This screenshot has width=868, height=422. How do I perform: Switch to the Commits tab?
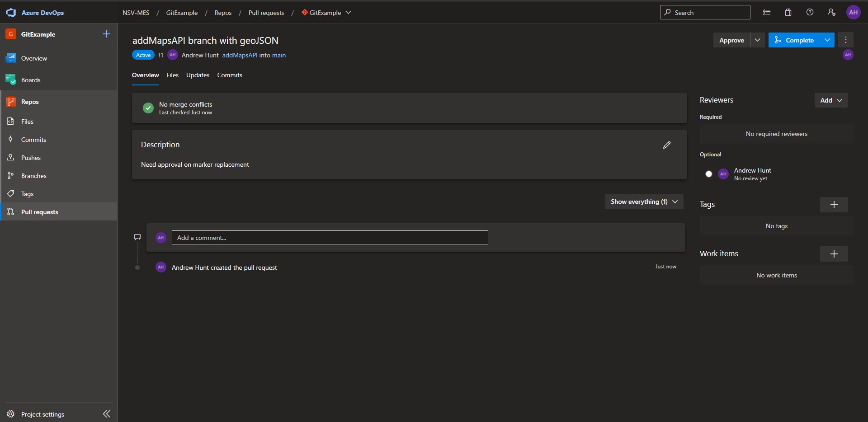coord(230,75)
